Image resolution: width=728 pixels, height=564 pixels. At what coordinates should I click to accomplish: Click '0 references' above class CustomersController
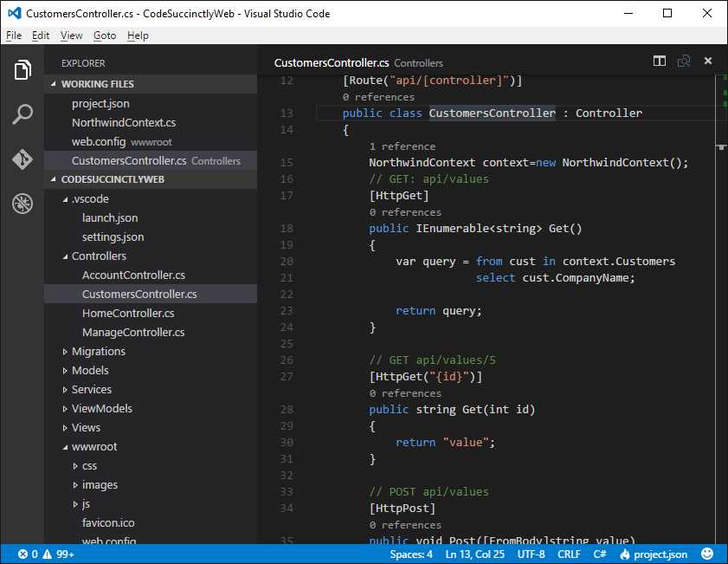378,97
